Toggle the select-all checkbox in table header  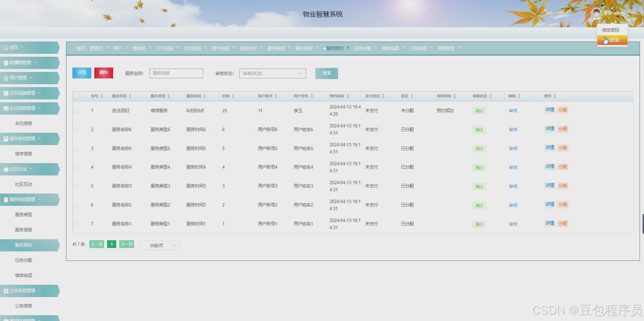(76, 96)
